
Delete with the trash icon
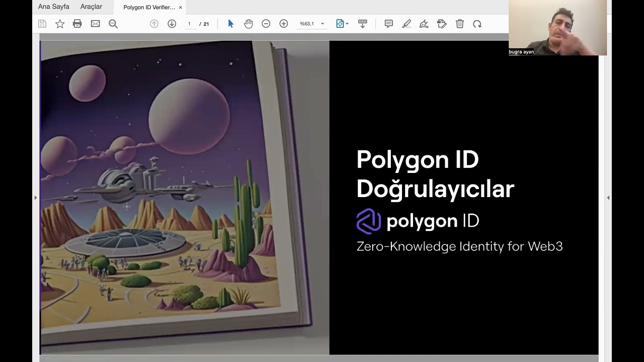pyautogui.click(x=460, y=24)
